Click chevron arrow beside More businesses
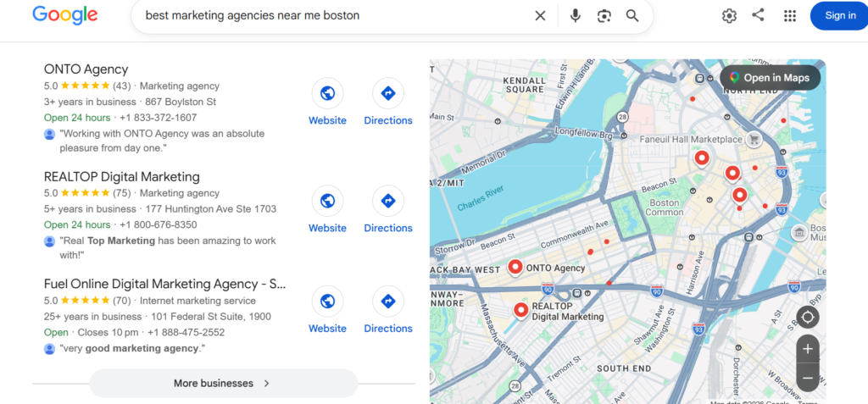The height and width of the screenshot is (404, 868). [x=266, y=383]
